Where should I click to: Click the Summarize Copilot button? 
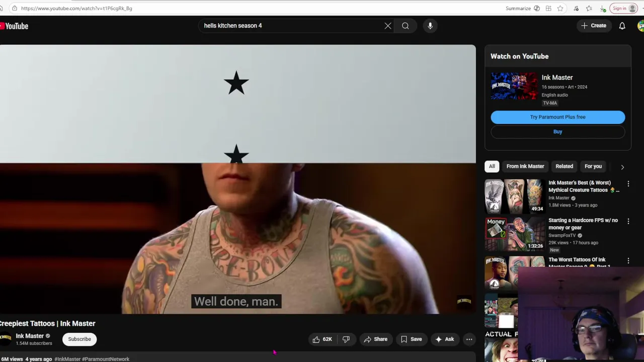tap(523, 8)
